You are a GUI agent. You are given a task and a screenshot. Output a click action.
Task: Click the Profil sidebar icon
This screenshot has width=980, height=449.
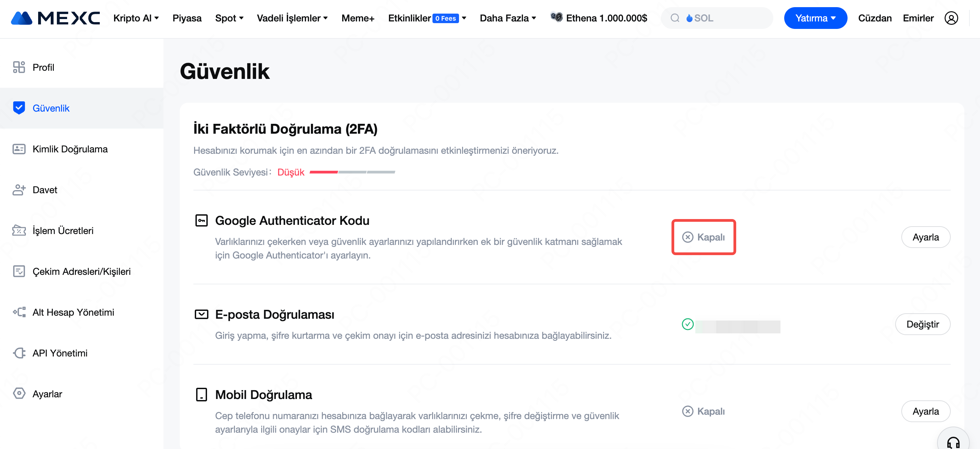pyautogui.click(x=19, y=67)
